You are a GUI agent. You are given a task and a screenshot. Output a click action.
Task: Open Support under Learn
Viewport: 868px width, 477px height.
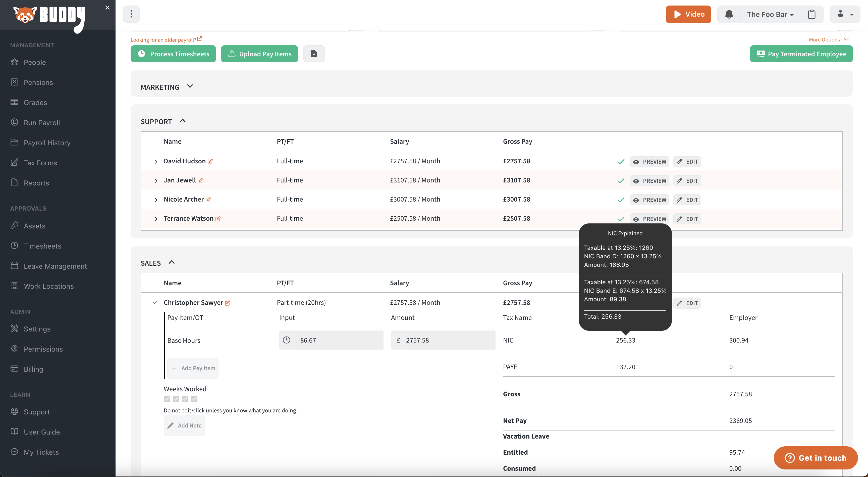[x=37, y=412]
